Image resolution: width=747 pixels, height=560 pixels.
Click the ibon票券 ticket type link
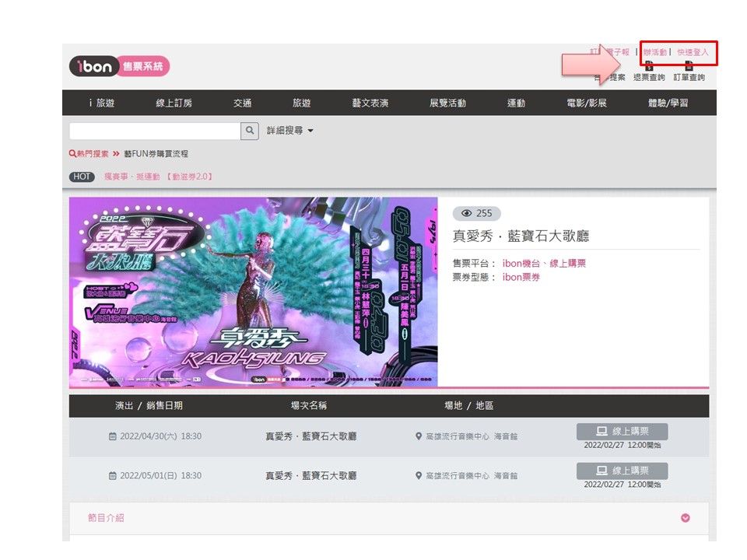click(521, 277)
